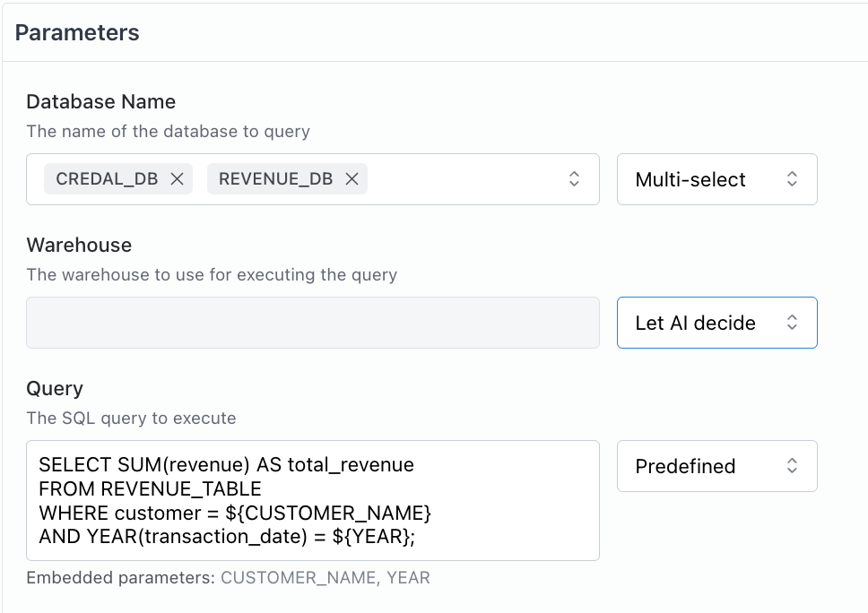Click the Embedded parameters hint text
This screenshot has width=868, height=613.
(x=228, y=578)
